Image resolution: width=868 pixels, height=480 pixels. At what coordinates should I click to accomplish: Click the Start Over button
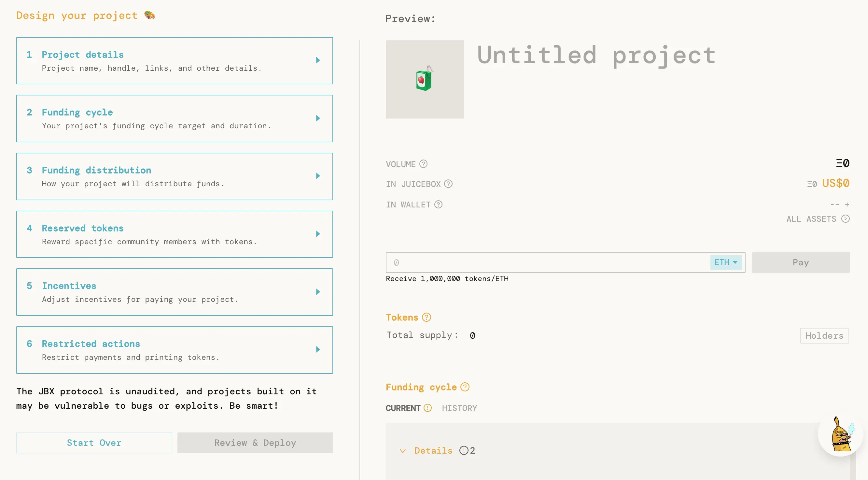94,443
